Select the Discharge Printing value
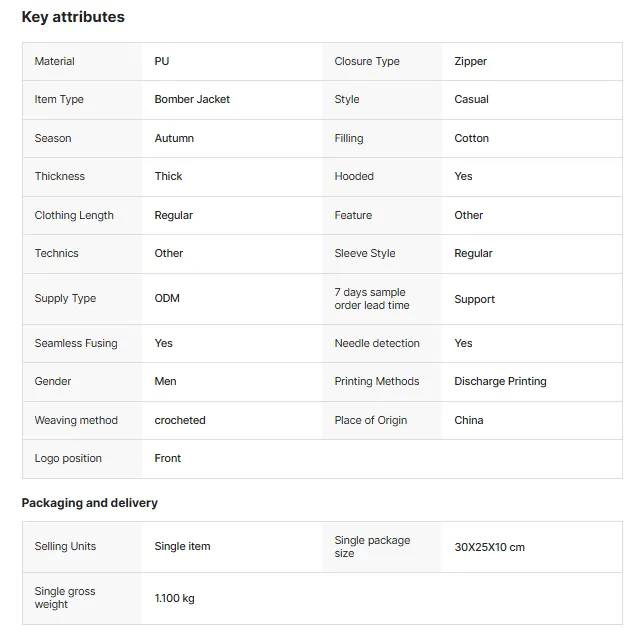The width and height of the screenshot is (638, 641). point(500,381)
